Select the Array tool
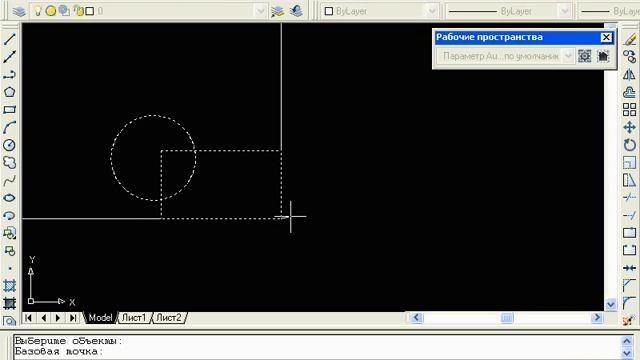 pyautogui.click(x=629, y=109)
